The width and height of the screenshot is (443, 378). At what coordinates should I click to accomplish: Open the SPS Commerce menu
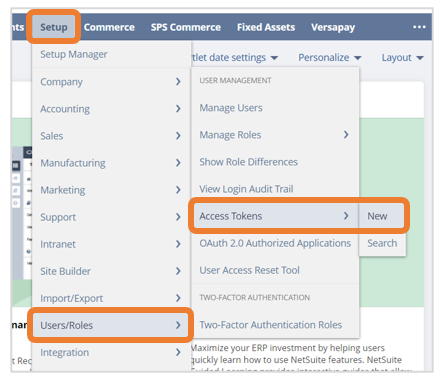(186, 27)
